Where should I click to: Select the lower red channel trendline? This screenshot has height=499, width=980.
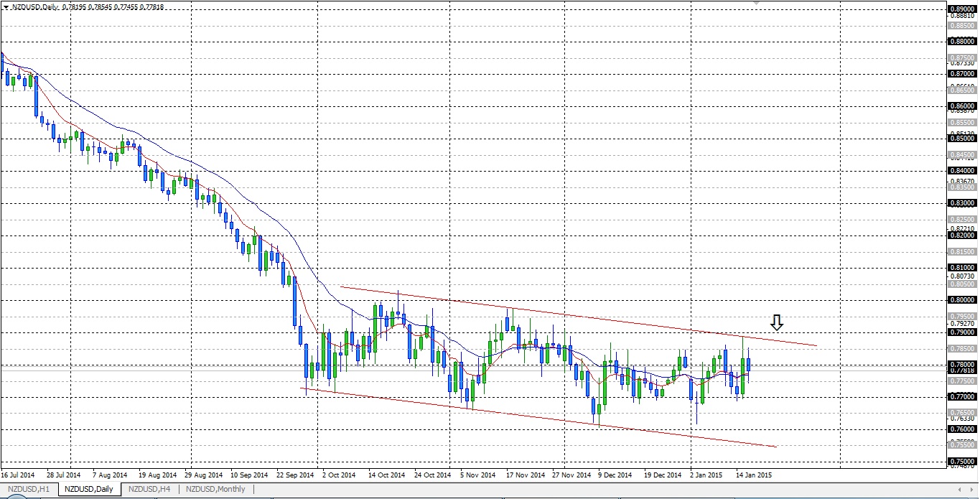pos(538,418)
